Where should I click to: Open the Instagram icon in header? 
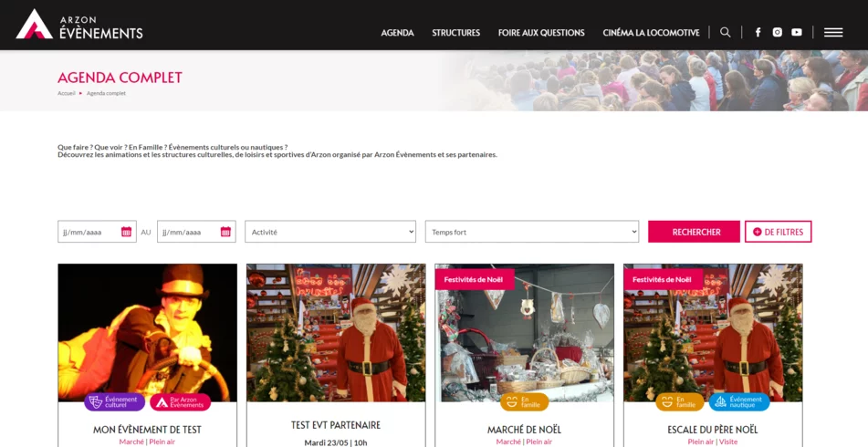(777, 32)
